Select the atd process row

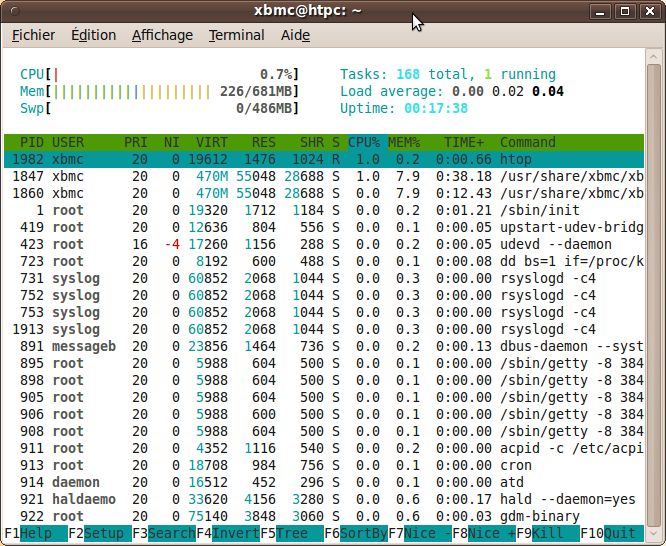tap(324, 482)
